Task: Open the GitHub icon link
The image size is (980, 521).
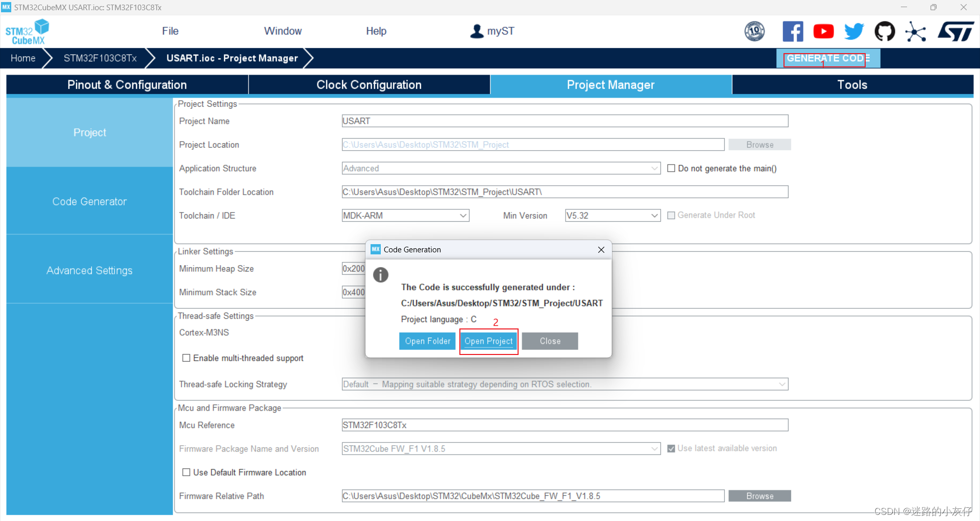Action: [x=885, y=31]
